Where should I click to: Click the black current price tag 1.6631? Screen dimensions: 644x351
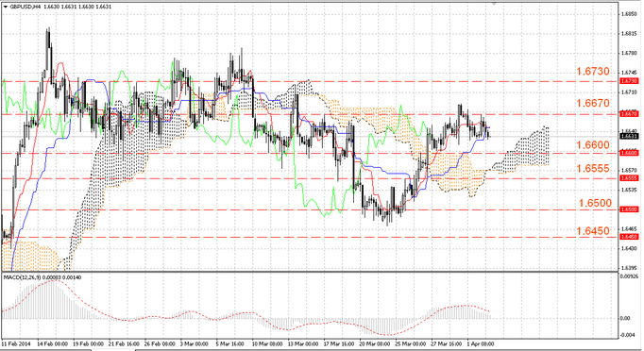point(629,136)
